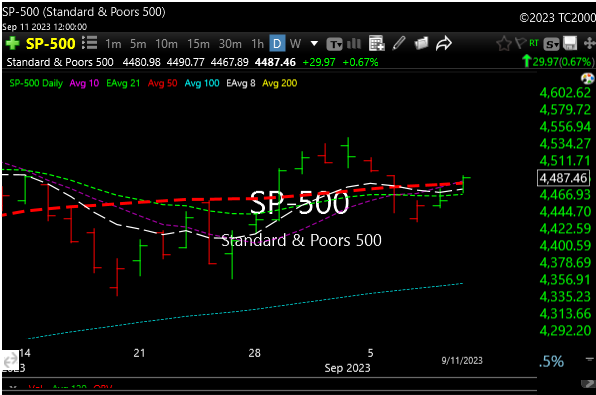Expand the timeframe dropdown arrow
596x395 pixels.
click(314, 44)
